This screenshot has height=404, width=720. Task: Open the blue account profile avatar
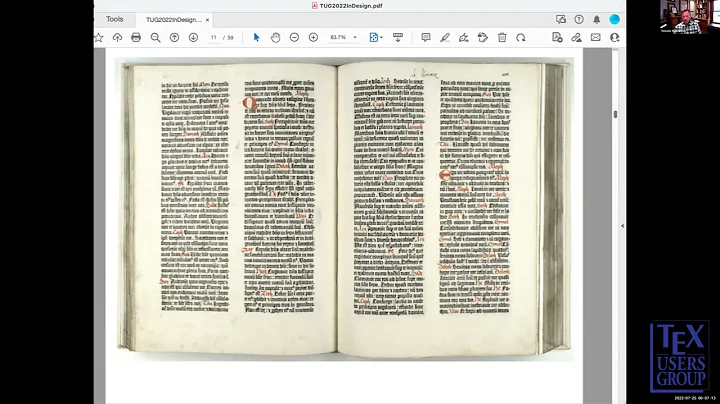(614, 19)
